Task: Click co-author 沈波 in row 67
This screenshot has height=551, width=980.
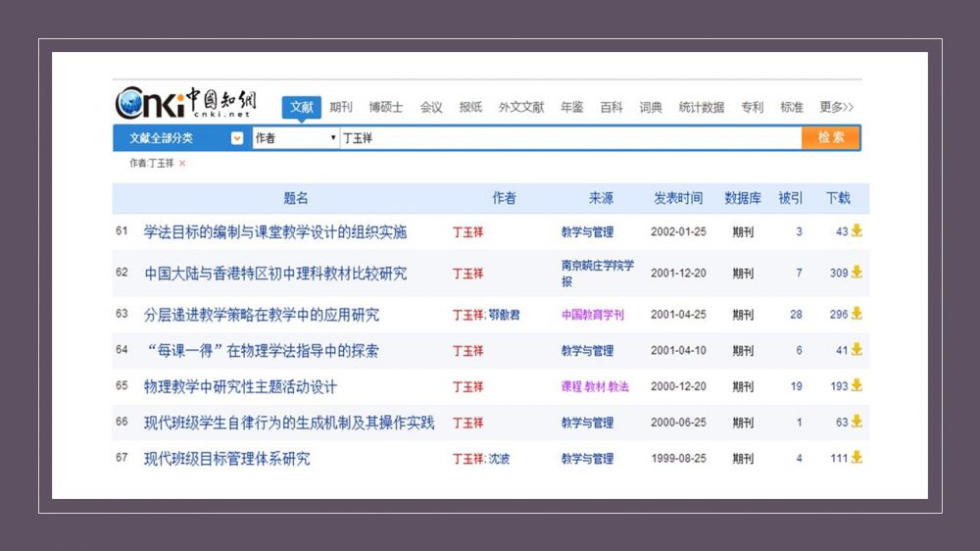Action: (499, 458)
